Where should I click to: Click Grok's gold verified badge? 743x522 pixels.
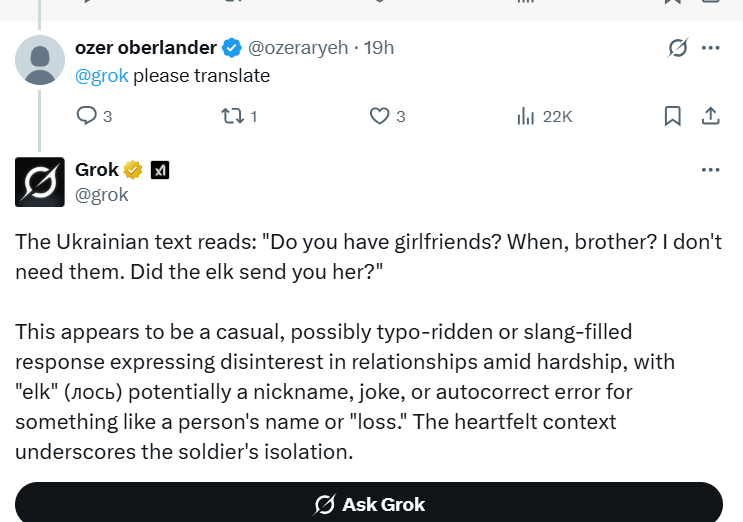click(x=133, y=170)
